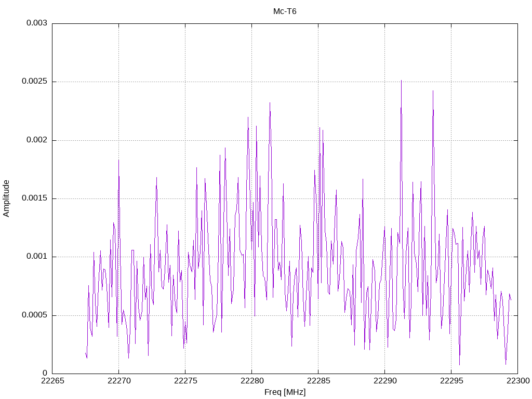This screenshot has width=532, height=399.
Task: Select the Freq [MHz] x-axis label
Action: coord(285,392)
